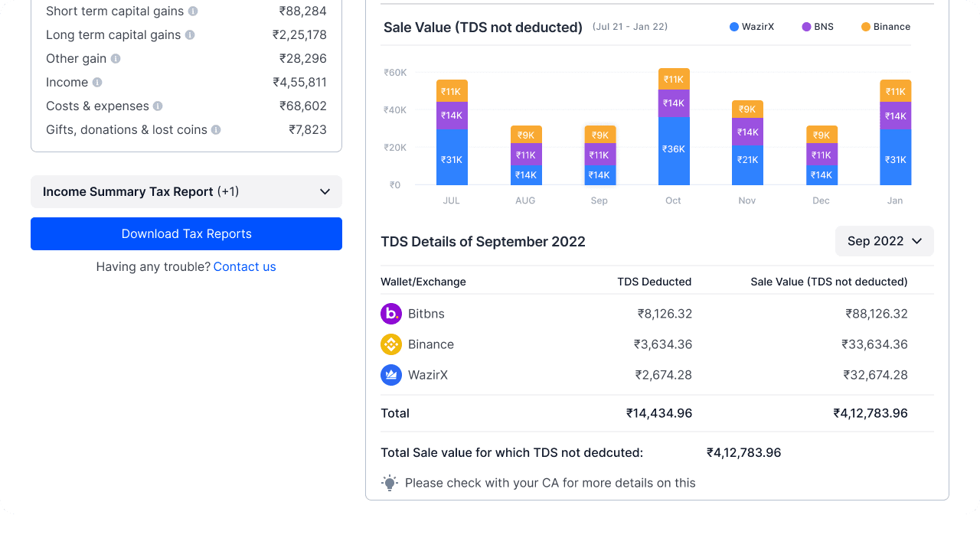980x551 pixels.
Task: Click the WazirX icon in the TDS table
Action: (391, 375)
